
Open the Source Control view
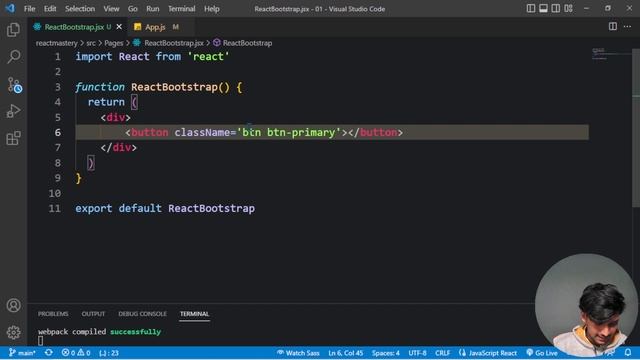14,85
